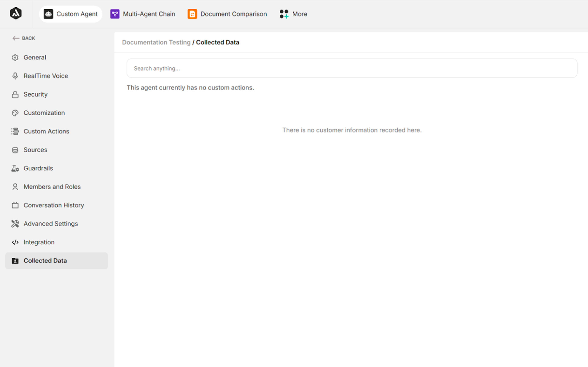Click Documentation Testing breadcrumb link
This screenshot has width=588, height=367.
156,42
